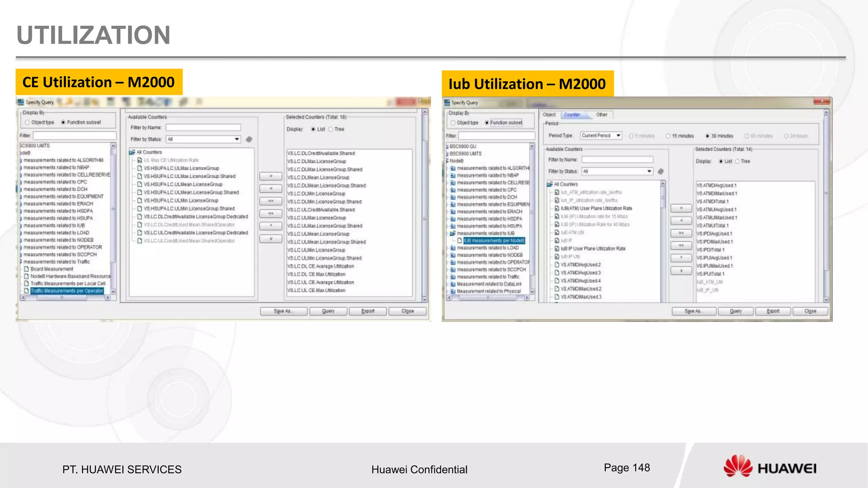
Task: Collapse 'measurements related to Traffic' in CE tree
Action: click(21, 262)
